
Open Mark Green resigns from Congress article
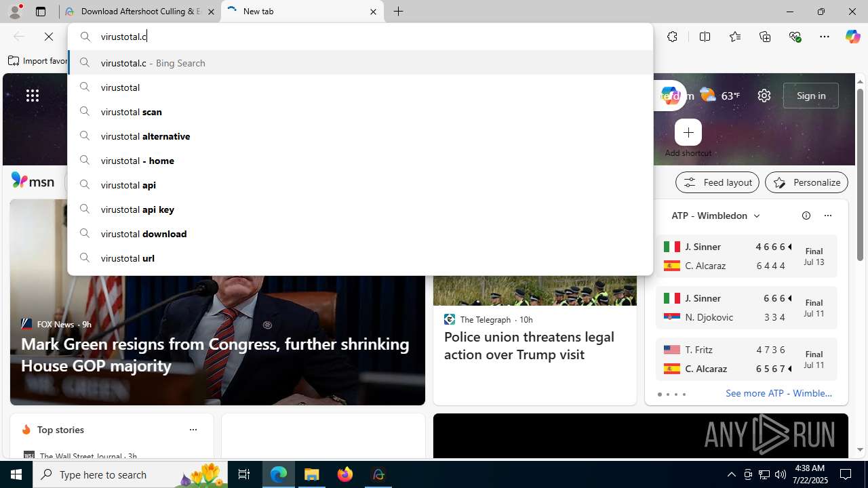pyautogui.click(x=215, y=354)
